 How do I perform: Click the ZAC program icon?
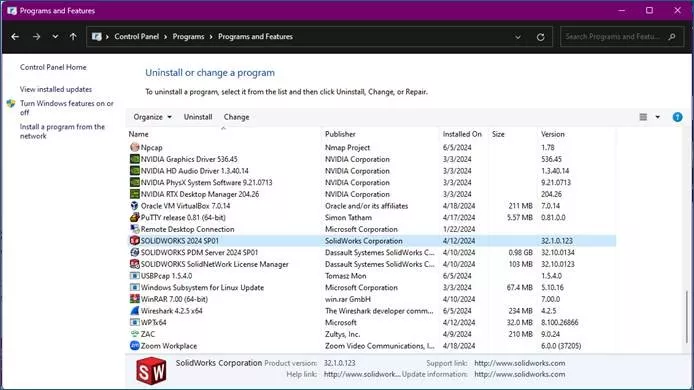tap(135, 334)
